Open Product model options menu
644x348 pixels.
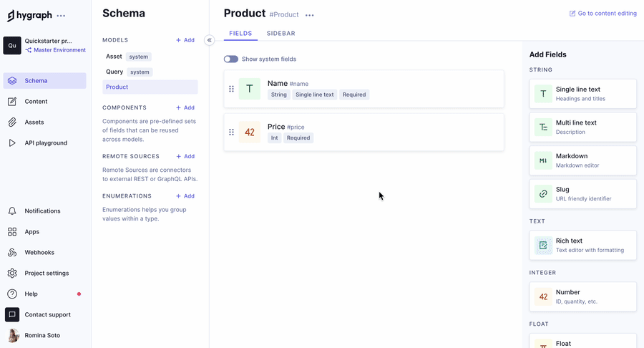pyautogui.click(x=309, y=15)
